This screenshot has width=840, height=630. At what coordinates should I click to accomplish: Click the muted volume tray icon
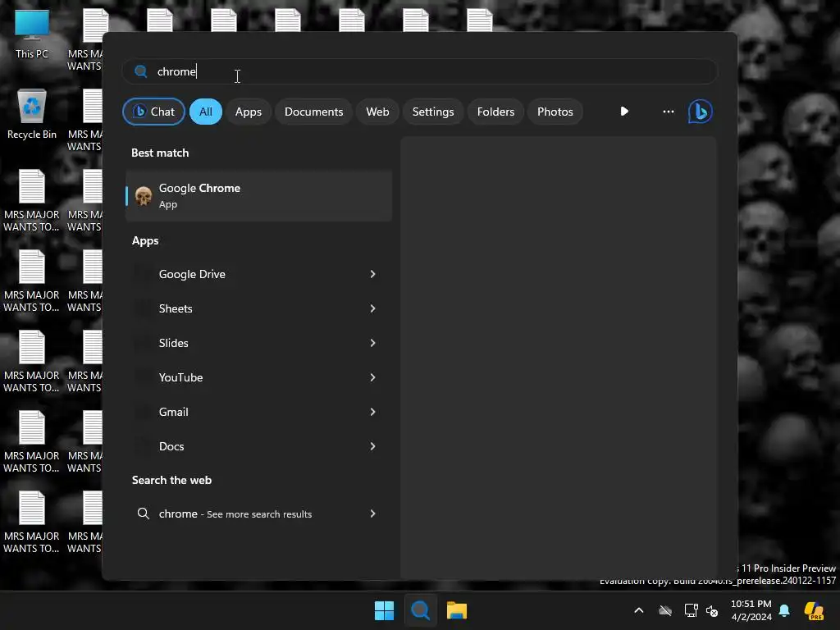click(712, 610)
